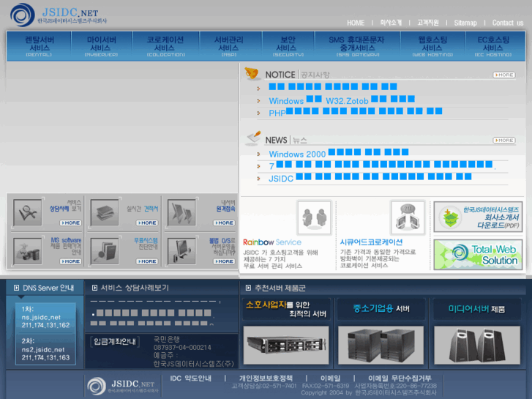Select secondary DNS ns2.jsidc.net text
This screenshot has width=532, height=399.
coord(43,349)
